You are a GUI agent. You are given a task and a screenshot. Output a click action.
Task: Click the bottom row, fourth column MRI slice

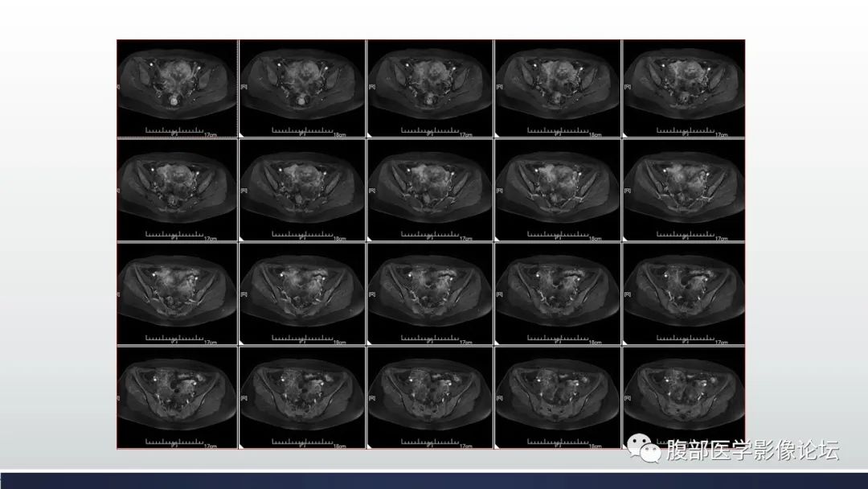557,394
